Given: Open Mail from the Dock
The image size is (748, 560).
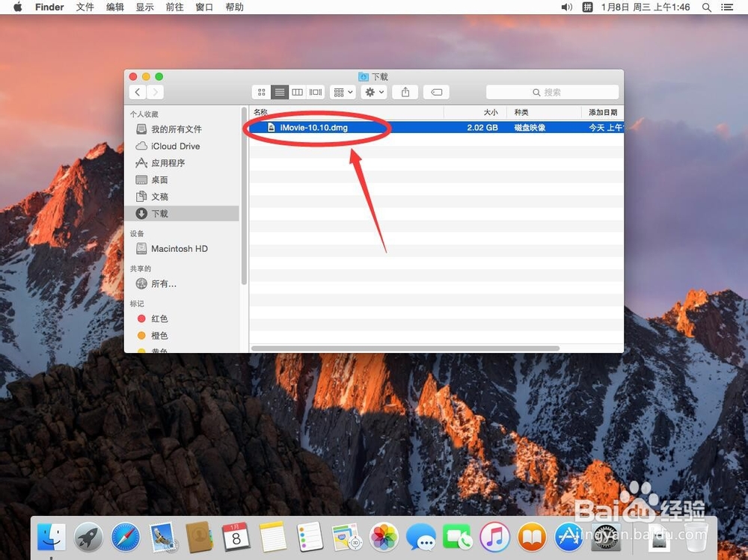Looking at the screenshot, I should (x=162, y=537).
